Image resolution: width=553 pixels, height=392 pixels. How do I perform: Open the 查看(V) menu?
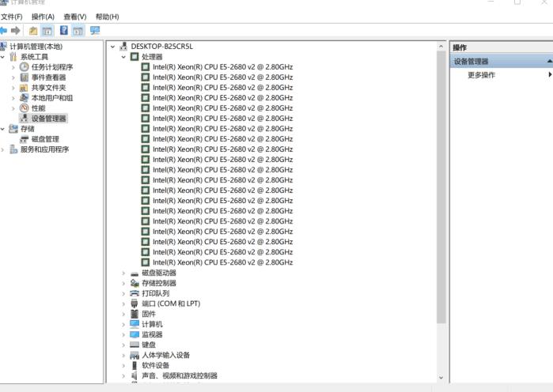75,17
